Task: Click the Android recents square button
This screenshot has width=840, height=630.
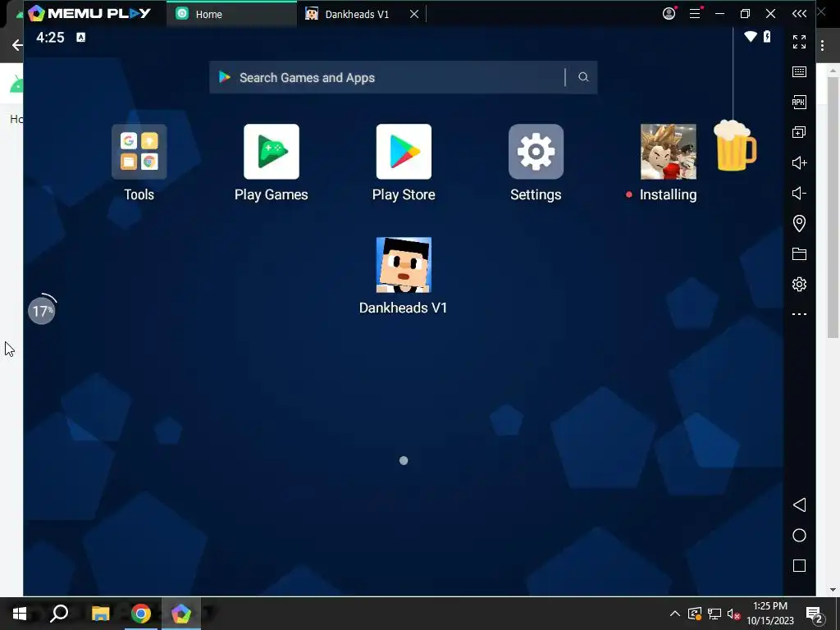Action: click(799, 566)
